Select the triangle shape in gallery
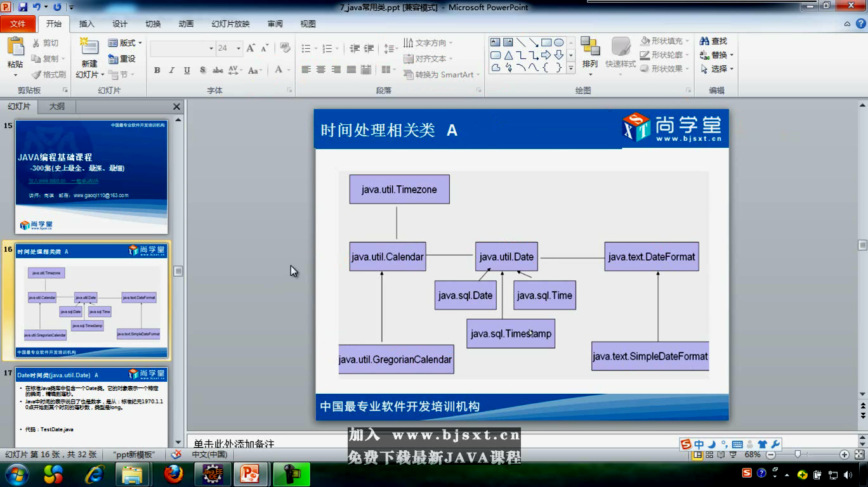The width and height of the screenshot is (868, 487). coord(508,55)
